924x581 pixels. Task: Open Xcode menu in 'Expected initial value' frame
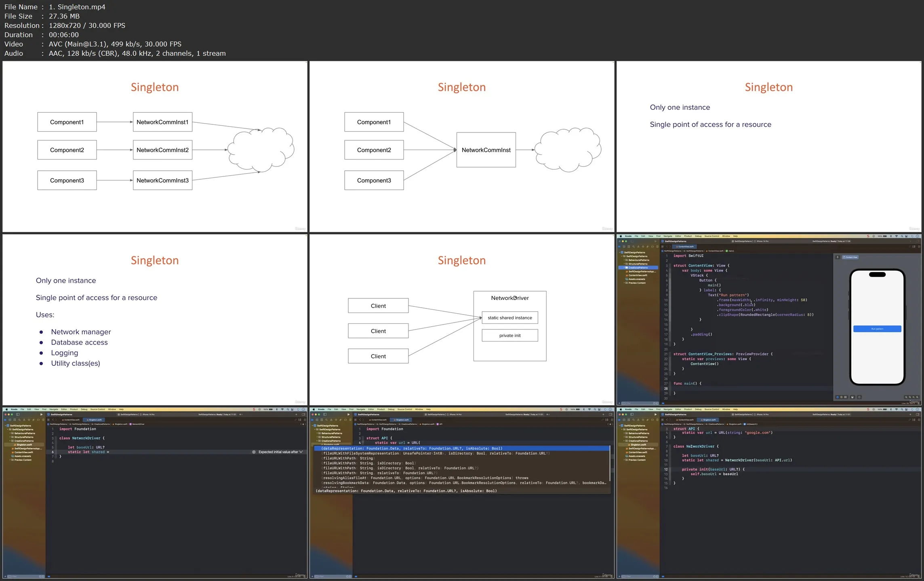(x=14, y=409)
